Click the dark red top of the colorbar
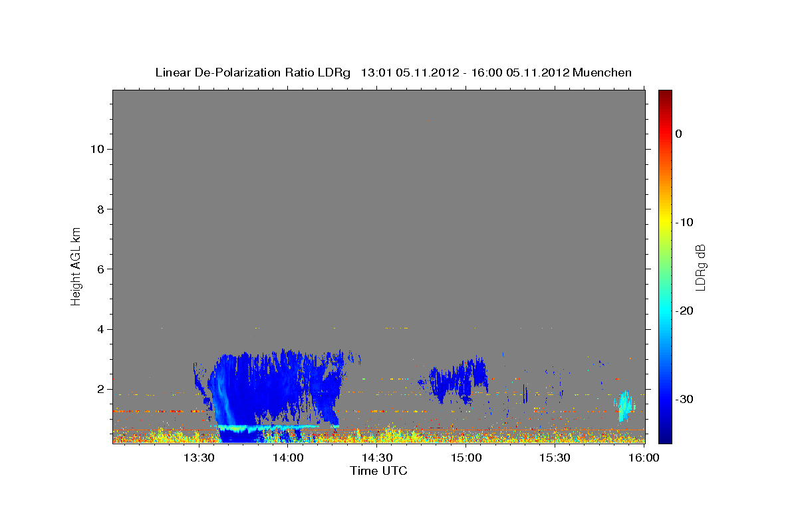This screenshot has width=798, height=532. 665,96
